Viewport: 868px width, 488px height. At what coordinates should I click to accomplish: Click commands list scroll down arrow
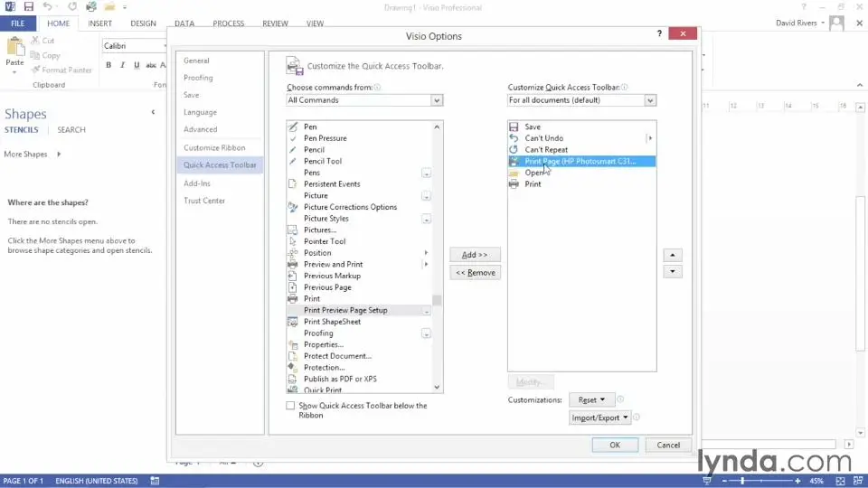point(437,388)
